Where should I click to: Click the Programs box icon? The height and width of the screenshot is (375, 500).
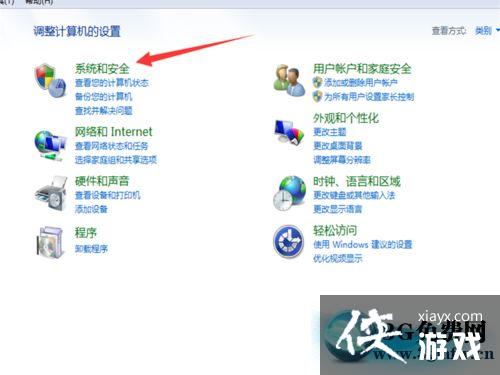point(50,242)
